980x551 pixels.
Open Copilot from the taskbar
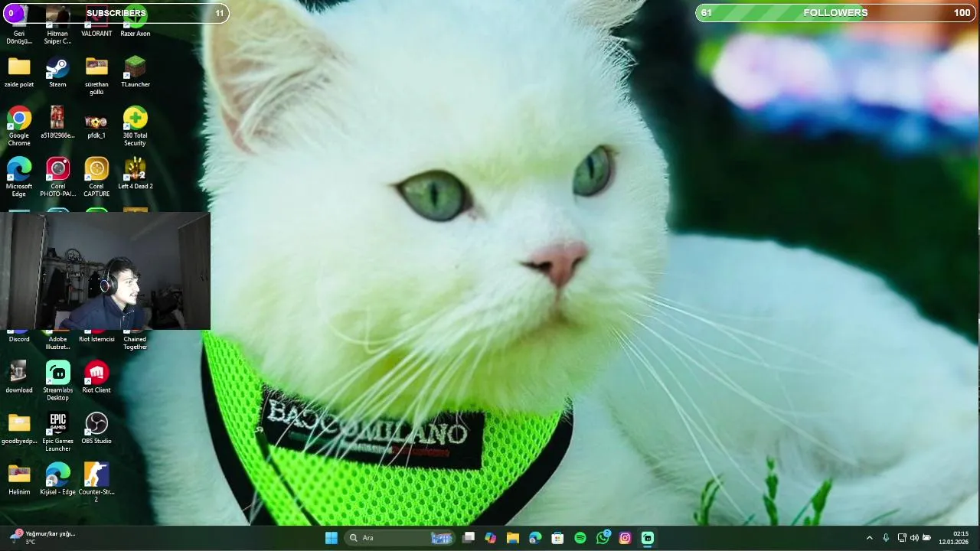tap(491, 538)
